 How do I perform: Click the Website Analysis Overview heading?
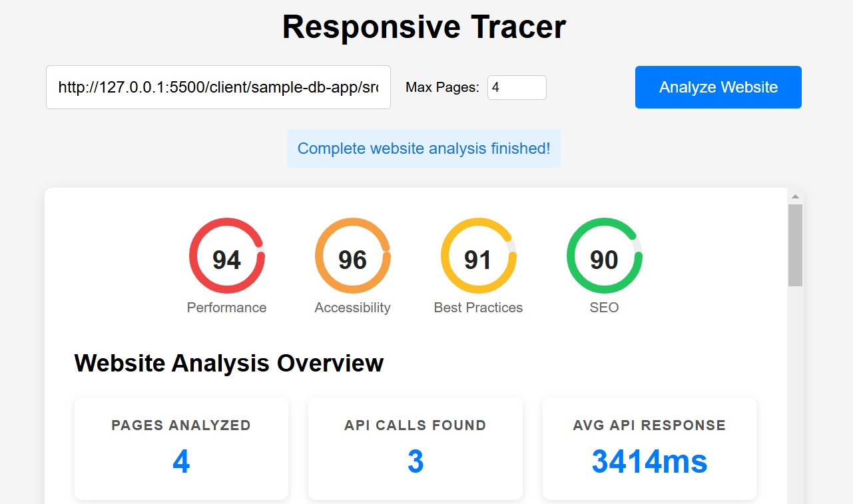229,364
